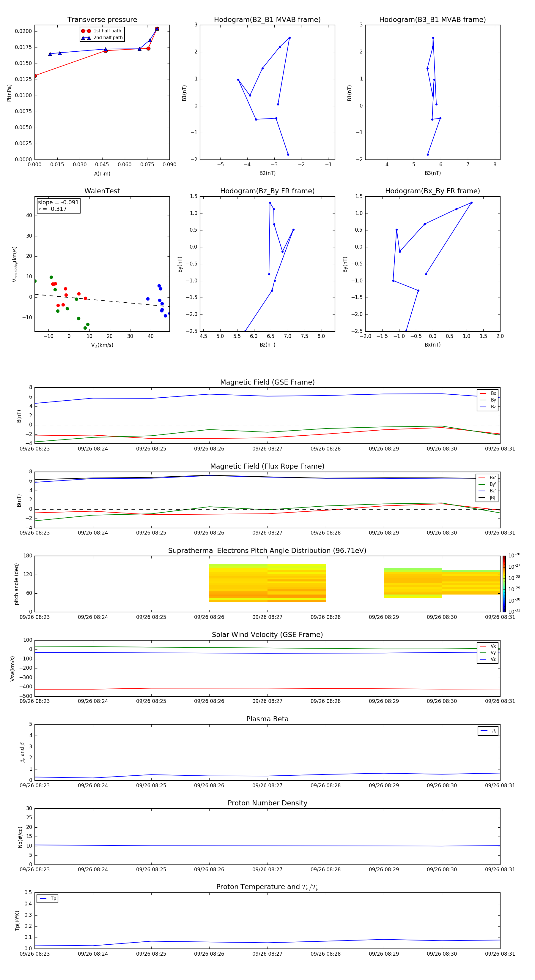535x980 pixels.
Task: Click the "Pt(nPa)" y-axis label
Action: pyautogui.click(x=9, y=93)
